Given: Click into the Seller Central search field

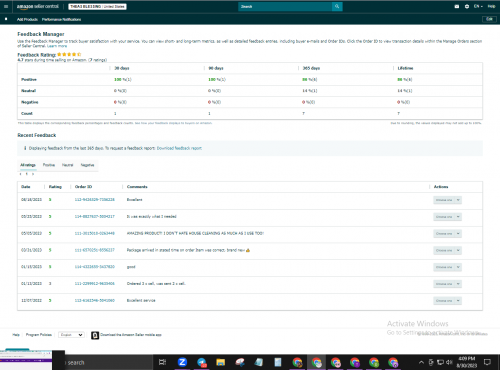Looking at the screenshot, I should pos(285,6).
